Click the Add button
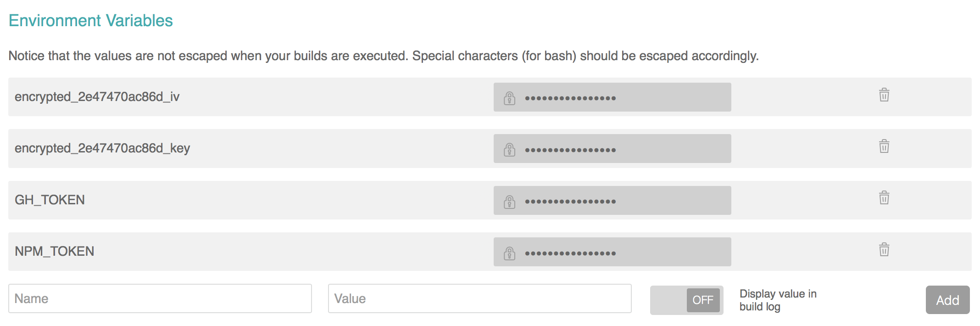The height and width of the screenshot is (326, 980). (947, 300)
